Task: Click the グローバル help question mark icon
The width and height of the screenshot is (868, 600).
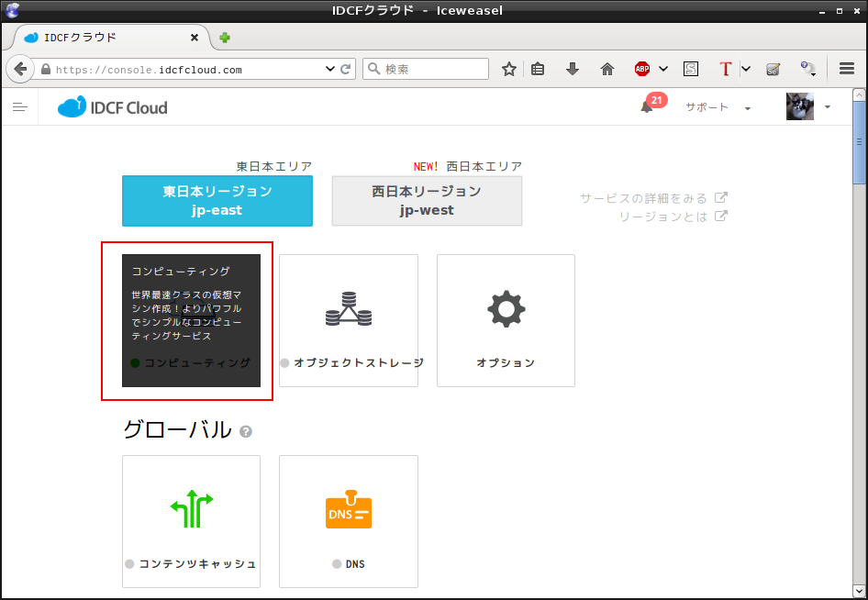Action: point(246,432)
